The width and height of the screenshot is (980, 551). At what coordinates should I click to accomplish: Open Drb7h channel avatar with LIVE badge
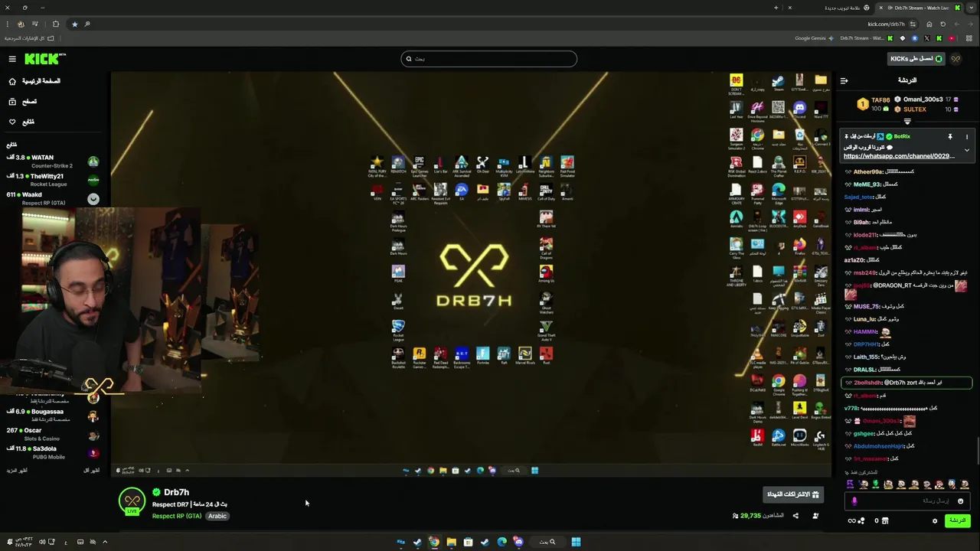(132, 501)
